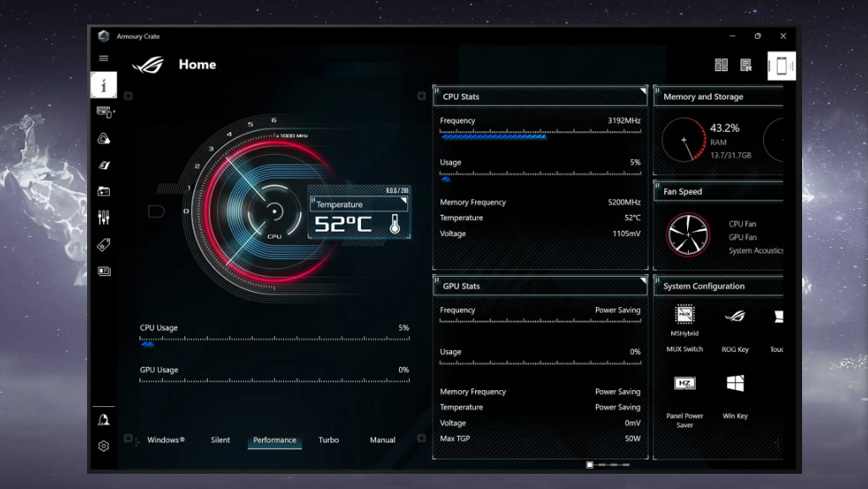This screenshot has height=489, width=868.
Task: Open the hamburger menu in sidebar
Action: click(x=103, y=58)
